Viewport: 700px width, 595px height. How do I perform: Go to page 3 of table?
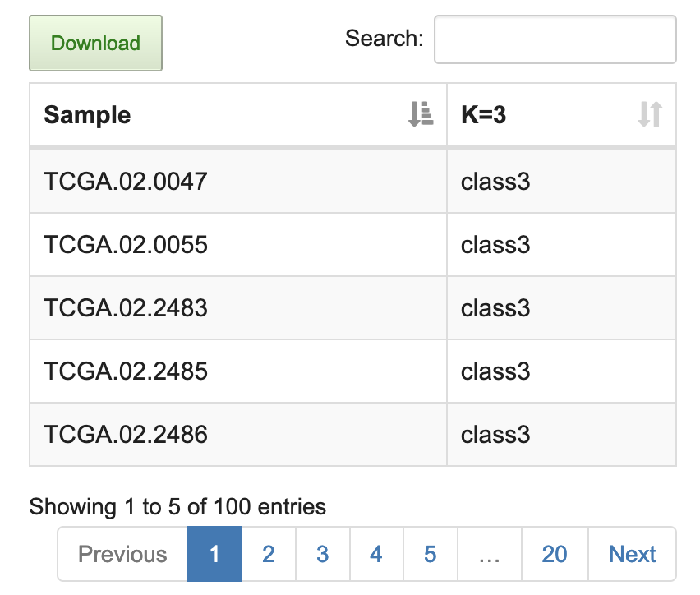(322, 554)
